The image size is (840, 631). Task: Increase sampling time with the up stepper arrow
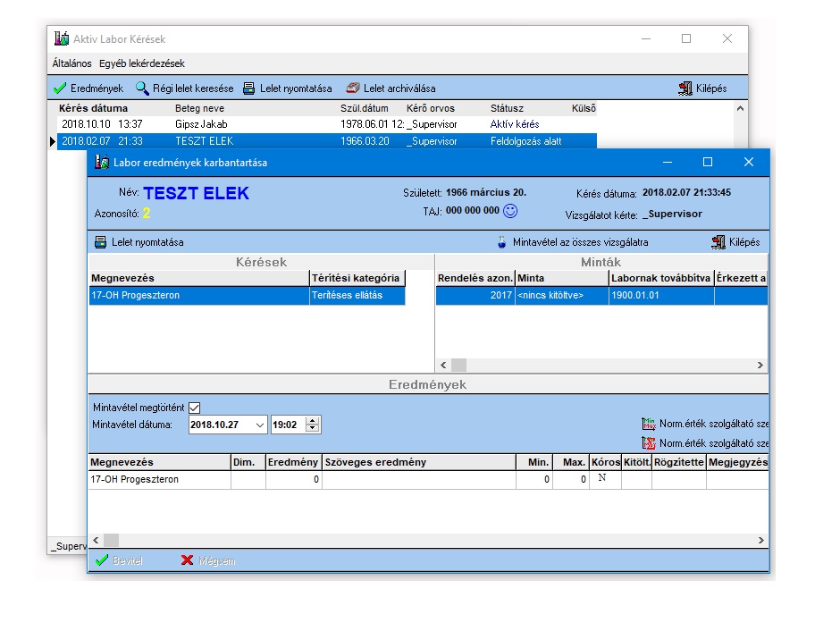pyautogui.click(x=313, y=421)
